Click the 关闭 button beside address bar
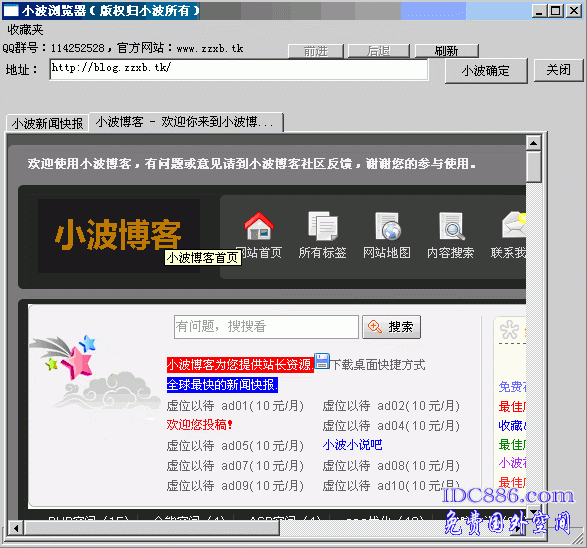 (558, 70)
